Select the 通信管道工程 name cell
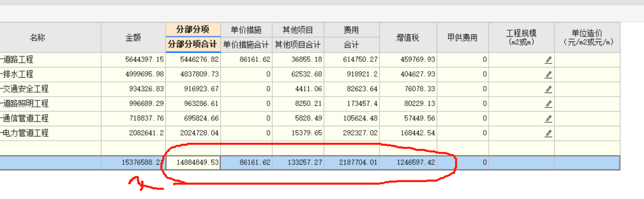This screenshot has width=644, height=199. (x=51, y=119)
